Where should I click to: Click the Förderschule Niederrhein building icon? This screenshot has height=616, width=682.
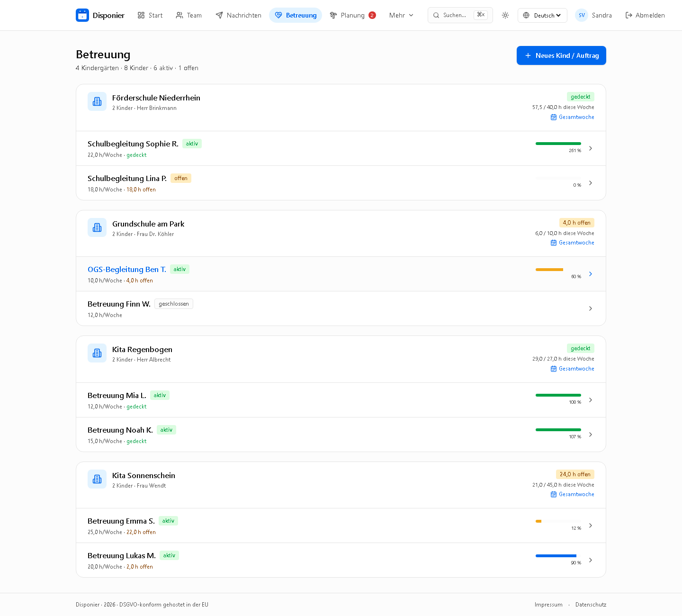(97, 101)
